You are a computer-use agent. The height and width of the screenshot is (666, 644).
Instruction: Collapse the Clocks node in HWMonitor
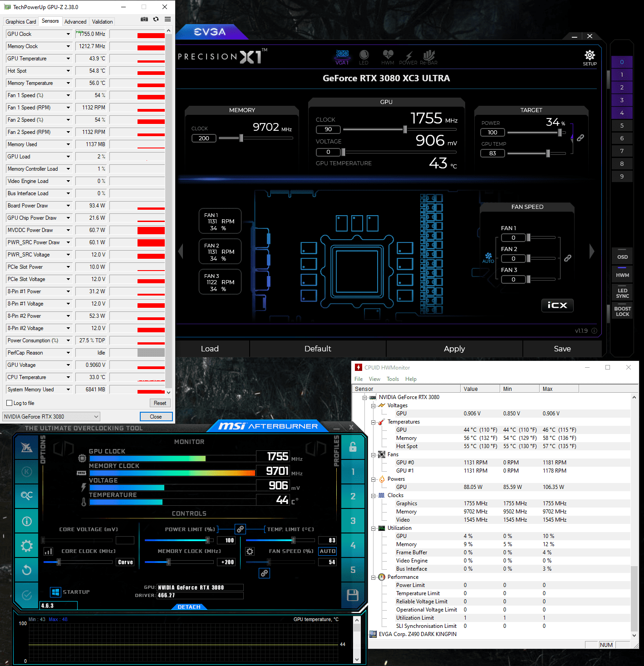(x=373, y=495)
